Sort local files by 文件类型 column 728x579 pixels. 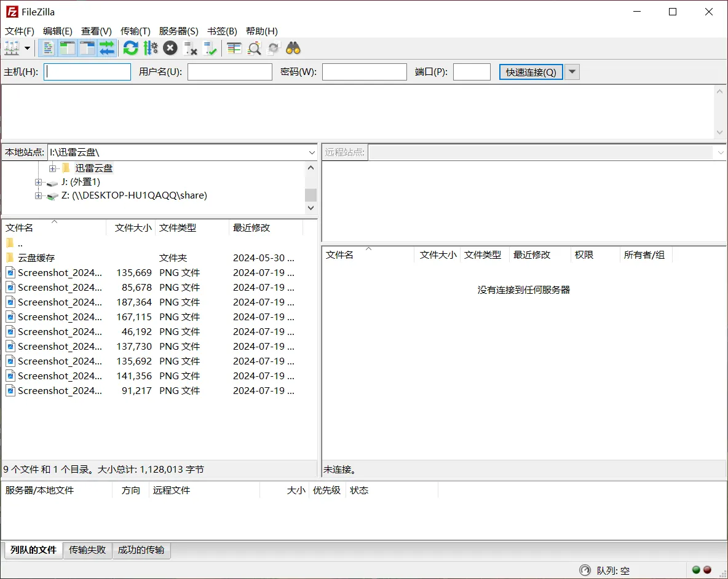(192, 228)
